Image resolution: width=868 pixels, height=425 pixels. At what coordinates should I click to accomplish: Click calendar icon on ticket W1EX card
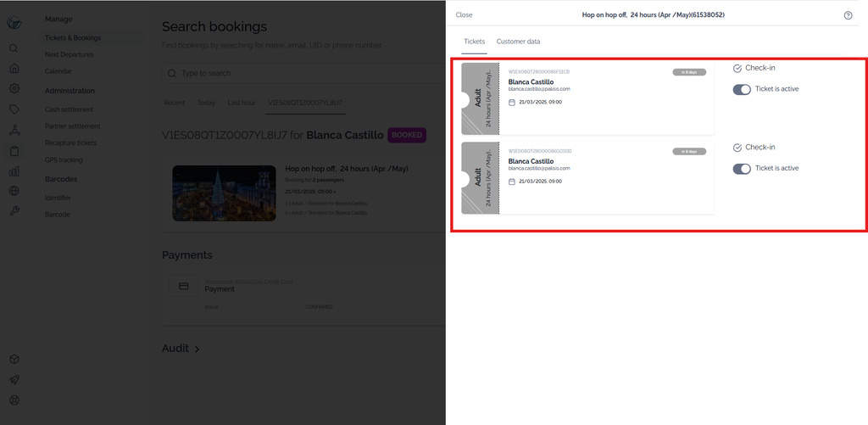pyautogui.click(x=512, y=102)
